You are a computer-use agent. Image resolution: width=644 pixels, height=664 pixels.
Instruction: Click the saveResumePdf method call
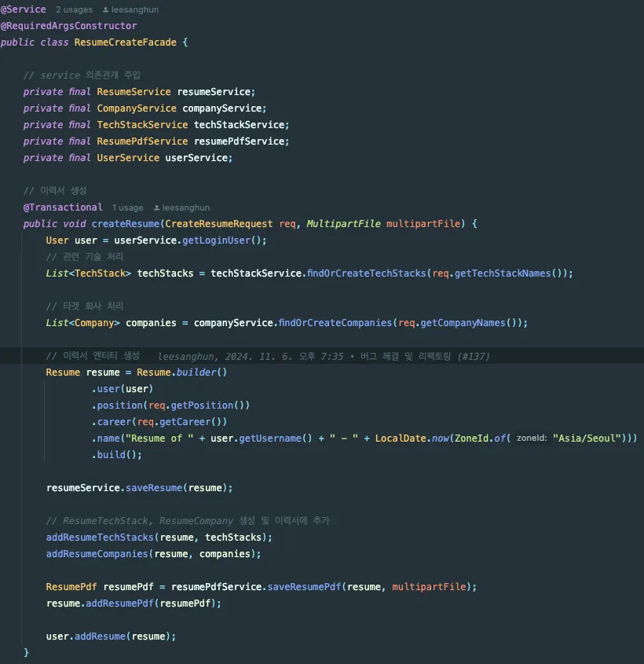tap(305, 587)
